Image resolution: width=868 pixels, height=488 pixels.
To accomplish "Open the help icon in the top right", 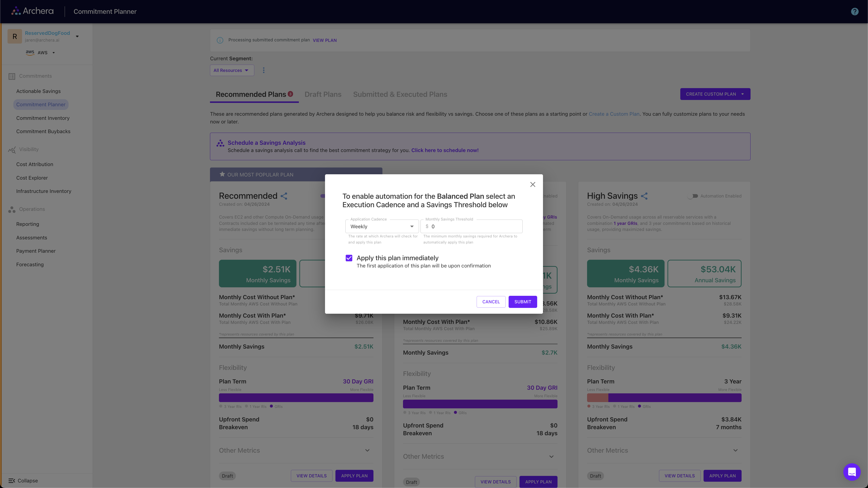I will click(854, 11).
